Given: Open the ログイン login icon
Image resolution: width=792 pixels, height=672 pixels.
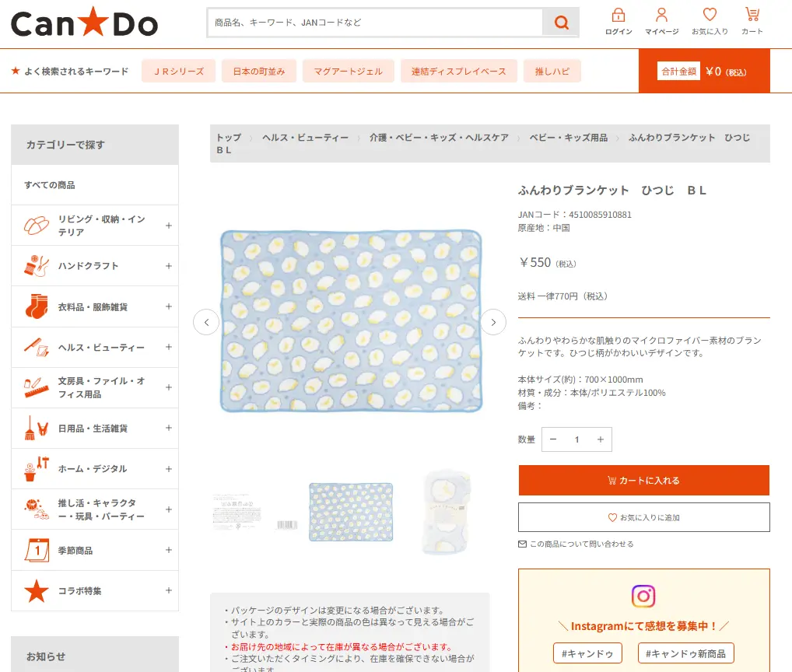Looking at the screenshot, I should [x=619, y=22].
